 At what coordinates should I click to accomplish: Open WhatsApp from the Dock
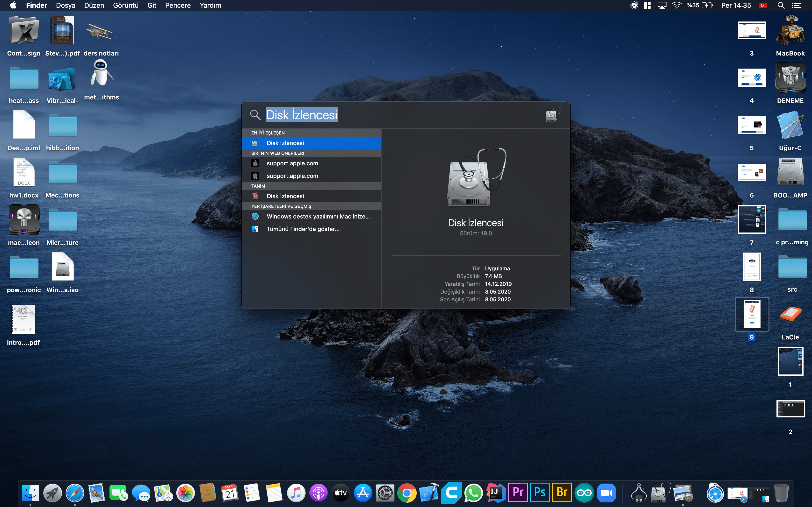473,493
